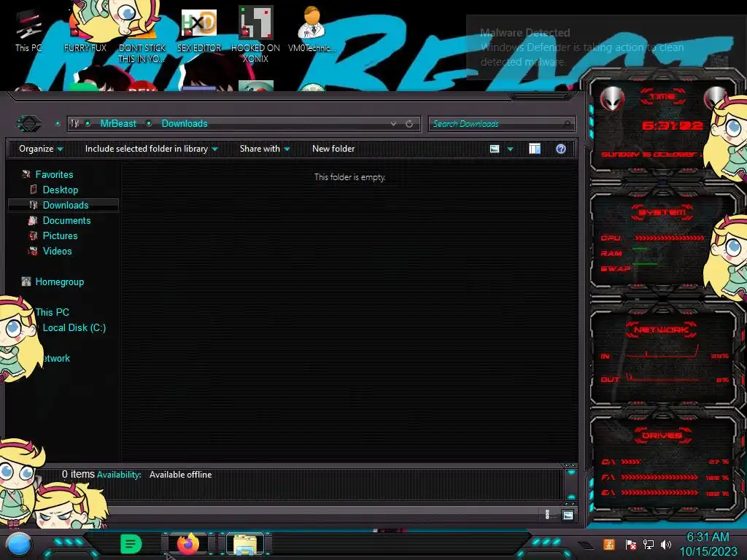
Task: Open Explorer help (question mark icon)
Action: click(561, 149)
